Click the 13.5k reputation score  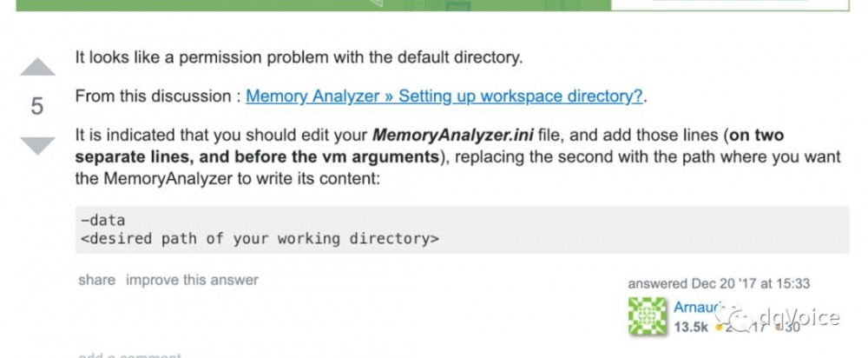coord(691,328)
